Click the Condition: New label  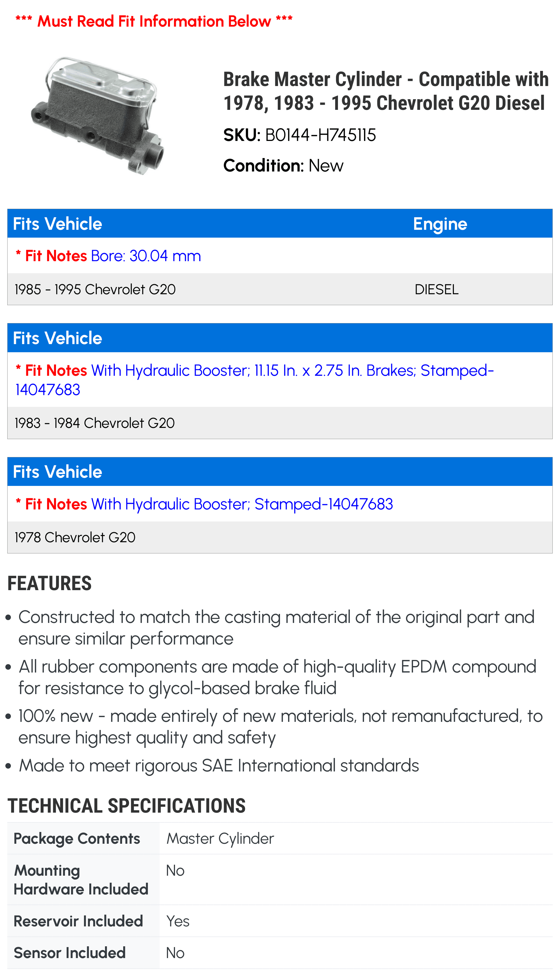[x=283, y=166]
